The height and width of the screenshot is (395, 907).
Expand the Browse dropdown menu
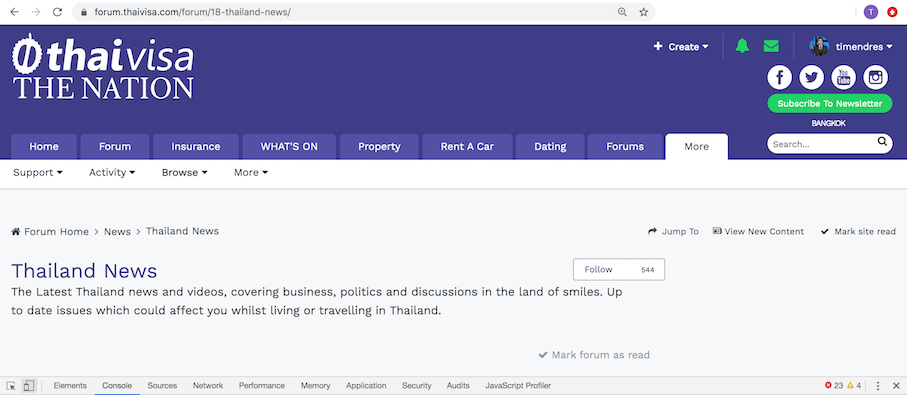point(185,172)
